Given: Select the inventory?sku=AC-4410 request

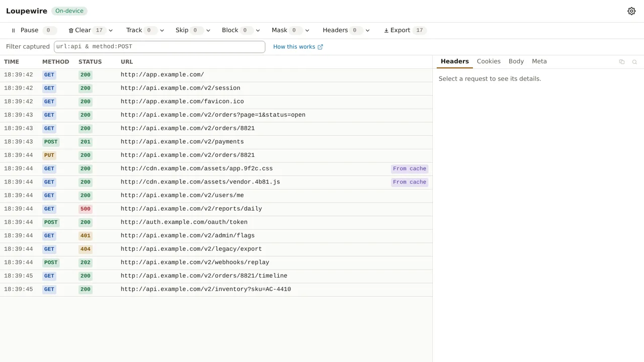Looking at the screenshot, I should (216, 290).
